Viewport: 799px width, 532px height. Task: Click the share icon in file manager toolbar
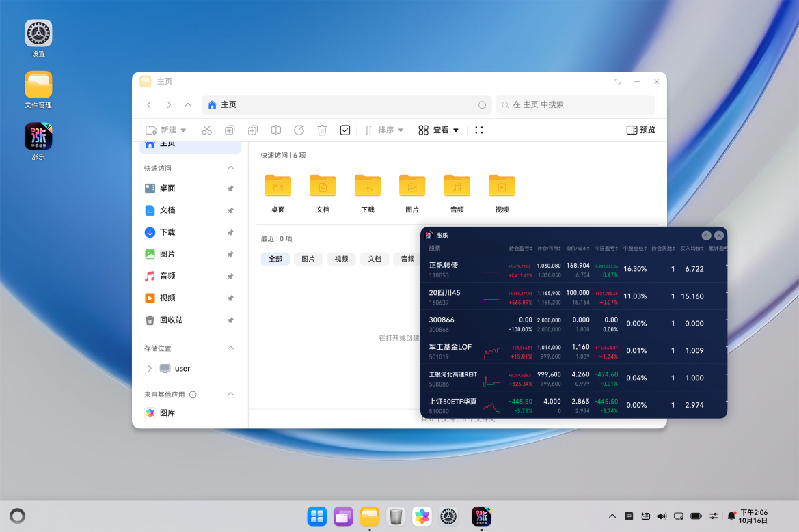(x=299, y=130)
